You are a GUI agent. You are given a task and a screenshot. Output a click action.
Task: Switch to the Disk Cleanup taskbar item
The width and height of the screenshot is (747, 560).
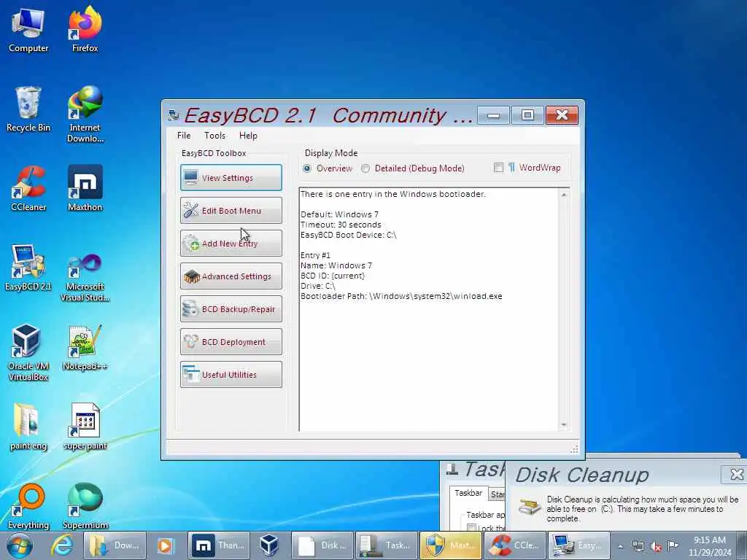pos(322,545)
